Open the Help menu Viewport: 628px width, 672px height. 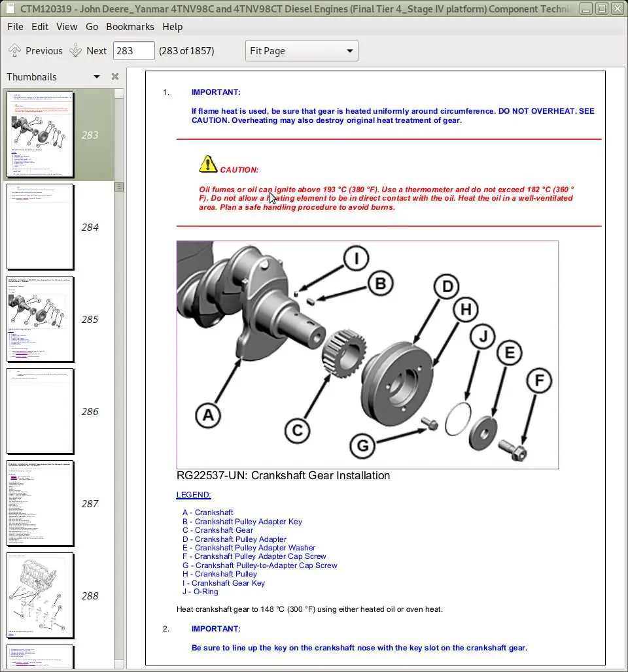[173, 27]
